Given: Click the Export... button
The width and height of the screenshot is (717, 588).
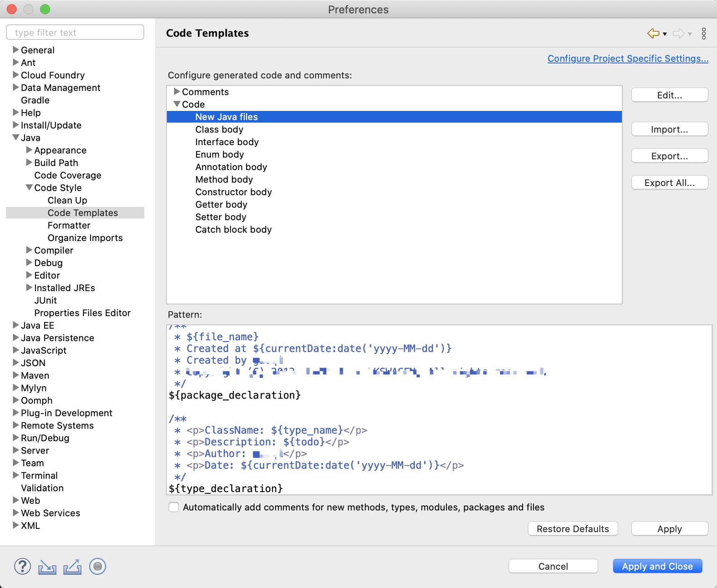Looking at the screenshot, I should [x=669, y=156].
